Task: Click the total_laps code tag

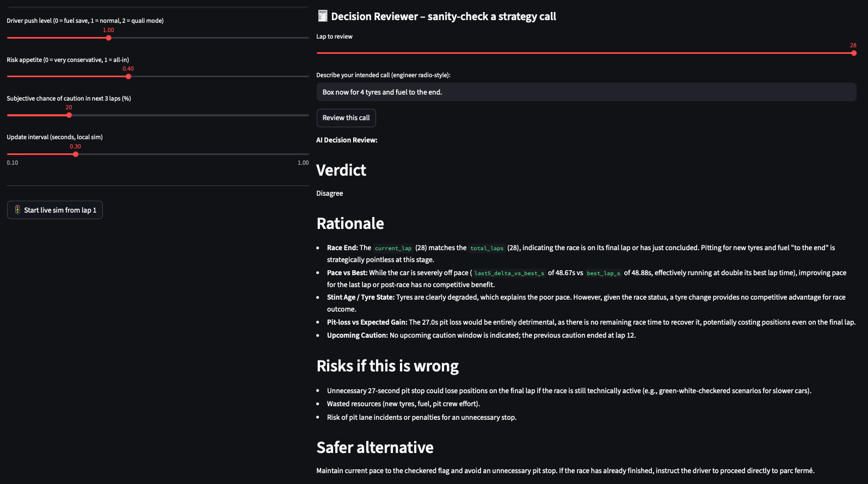Action: tap(487, 248)
